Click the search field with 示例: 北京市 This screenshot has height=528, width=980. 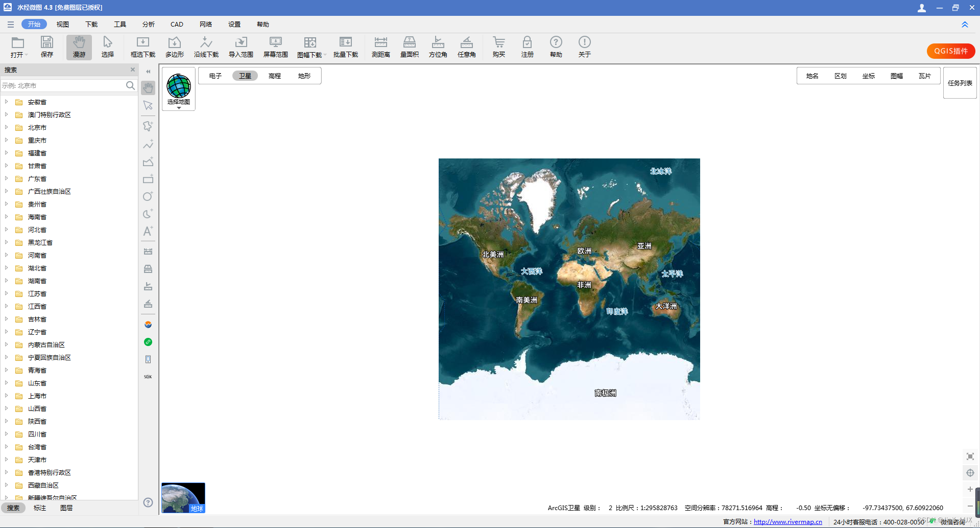63,85
